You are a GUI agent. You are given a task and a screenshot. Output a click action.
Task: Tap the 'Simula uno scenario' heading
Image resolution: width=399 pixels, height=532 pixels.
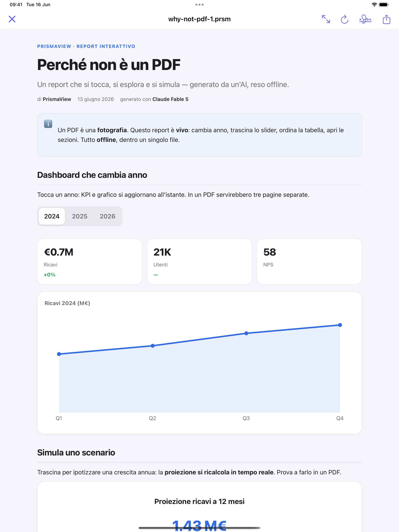76,452
